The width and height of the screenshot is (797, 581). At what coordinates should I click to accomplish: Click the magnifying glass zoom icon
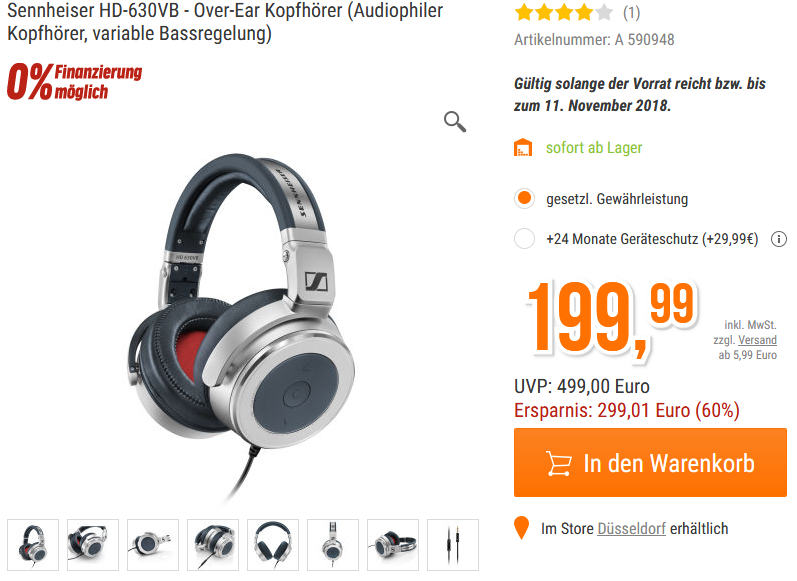454,121
